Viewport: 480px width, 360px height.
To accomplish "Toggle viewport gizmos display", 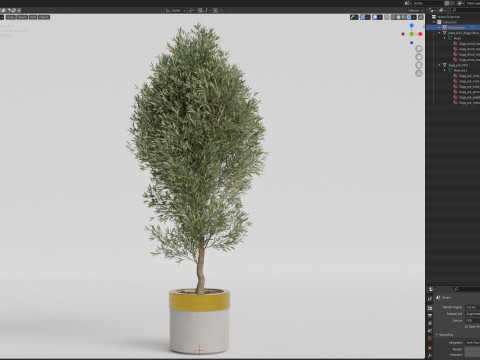I will (x=362, y=17).
